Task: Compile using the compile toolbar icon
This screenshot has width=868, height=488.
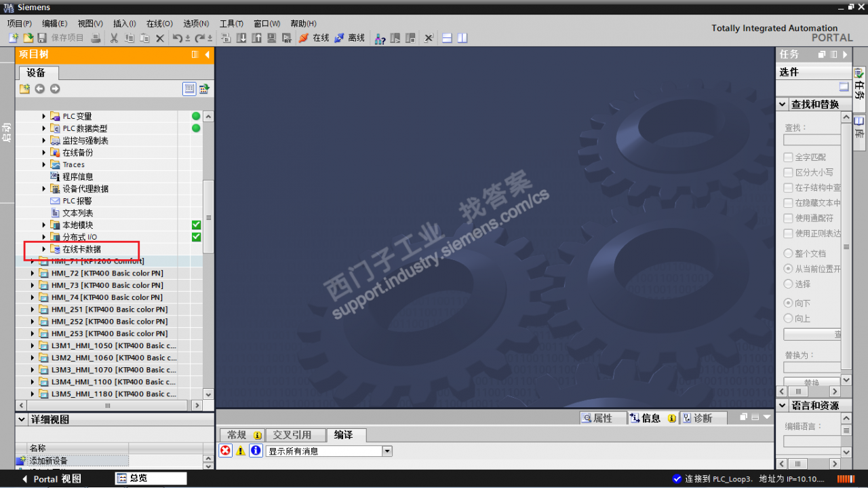Action: pos(226,38)
